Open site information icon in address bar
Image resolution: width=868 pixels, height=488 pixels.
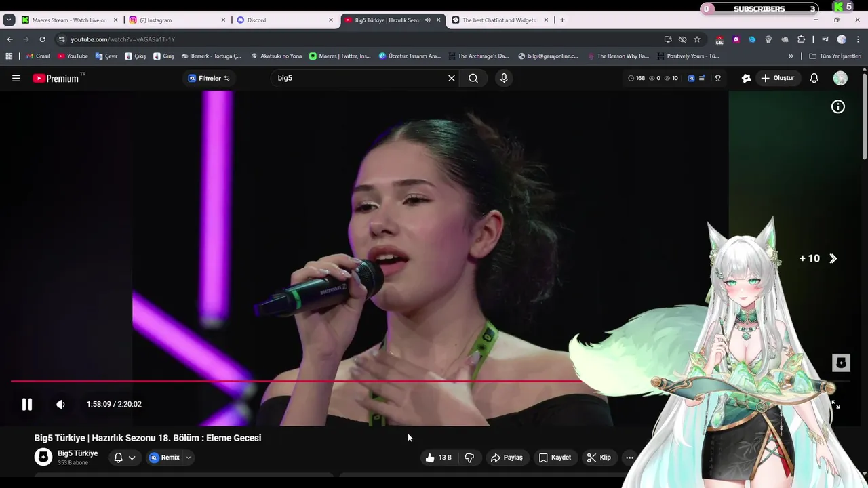point(62,39)
